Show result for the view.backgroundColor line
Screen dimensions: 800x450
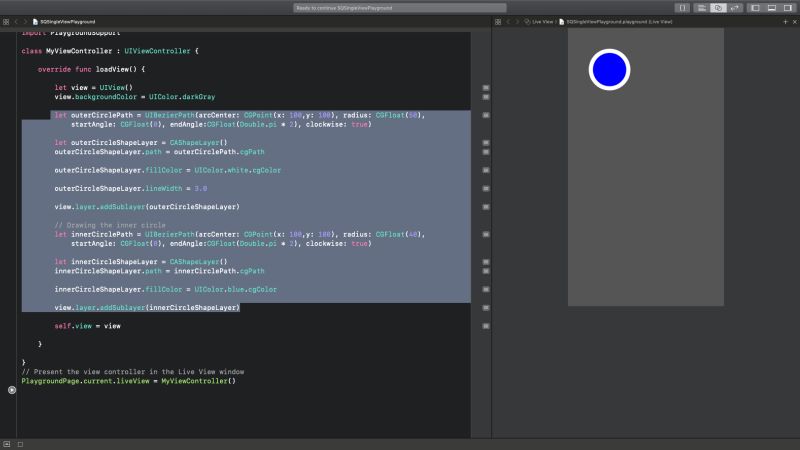pyautogui.click(x=486, y=97)
